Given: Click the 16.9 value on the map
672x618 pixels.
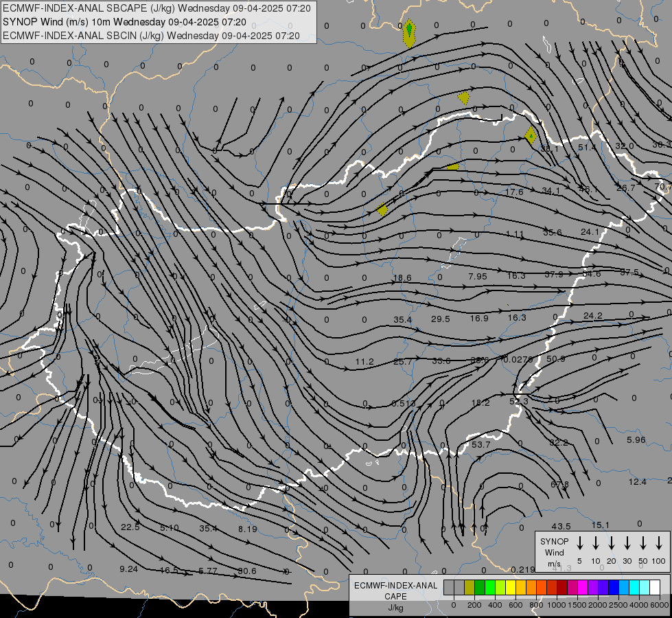Looking at the screenshot, I should 479,318.
